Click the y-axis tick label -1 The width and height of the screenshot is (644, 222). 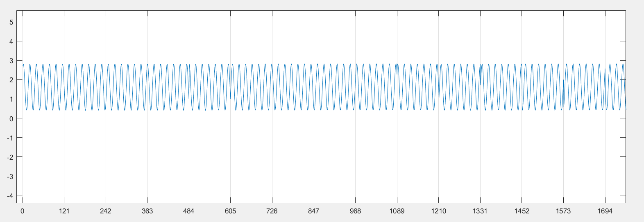(10, 138)
